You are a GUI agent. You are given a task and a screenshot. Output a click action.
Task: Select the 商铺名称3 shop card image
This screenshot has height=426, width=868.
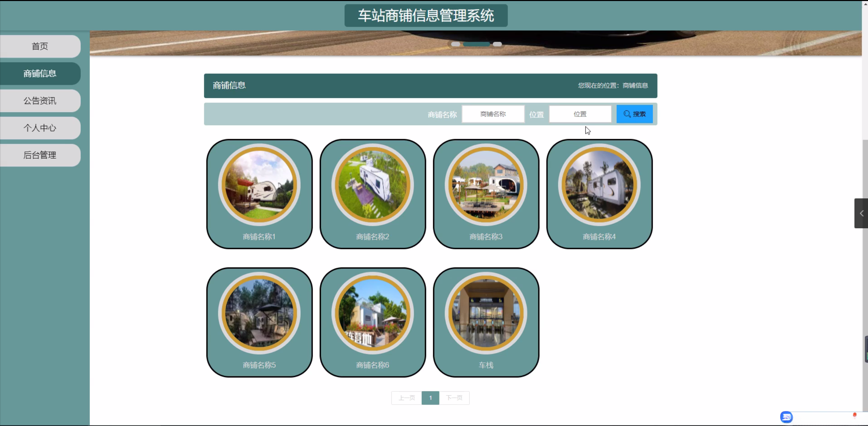(x=486, y=185)
